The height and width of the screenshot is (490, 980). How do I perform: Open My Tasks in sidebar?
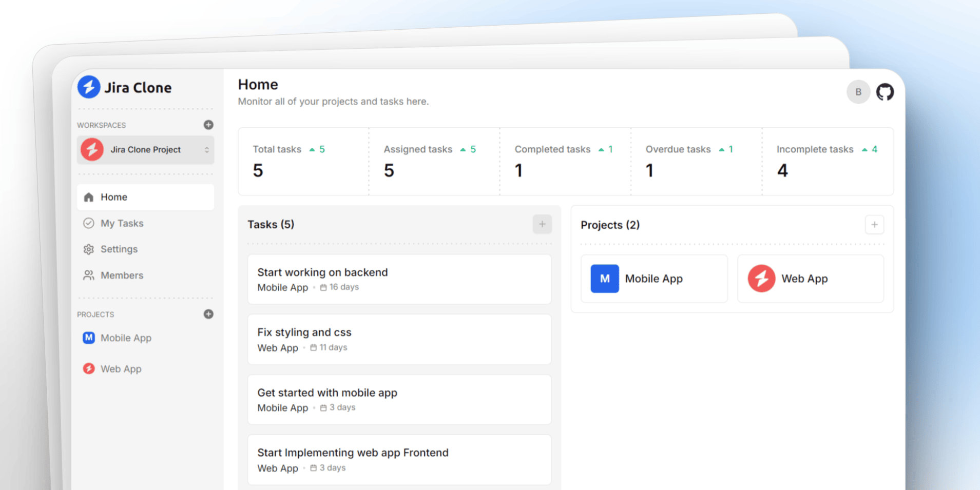click(x=146, y=223)
